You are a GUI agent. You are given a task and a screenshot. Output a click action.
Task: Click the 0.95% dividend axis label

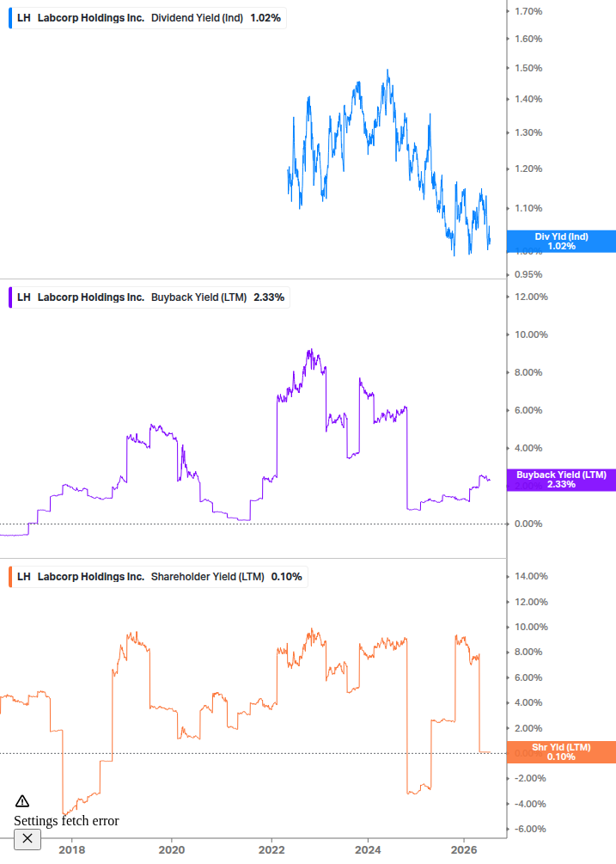pyautogui.click(x=528, y=274)
